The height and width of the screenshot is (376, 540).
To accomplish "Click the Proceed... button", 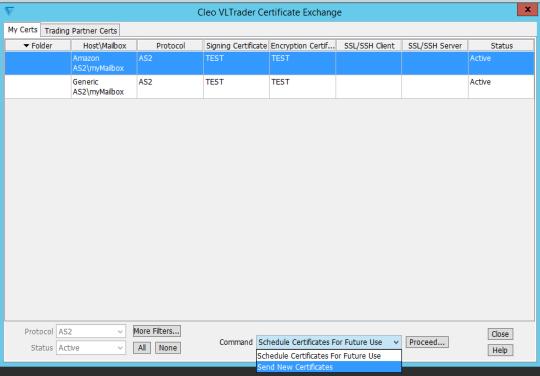I will pos(427,342).
